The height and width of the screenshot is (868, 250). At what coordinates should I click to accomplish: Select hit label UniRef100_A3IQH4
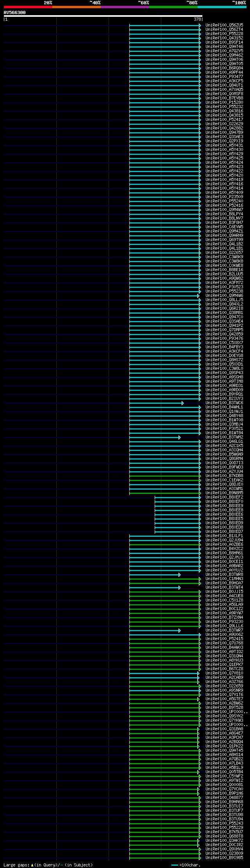point(224,450)
